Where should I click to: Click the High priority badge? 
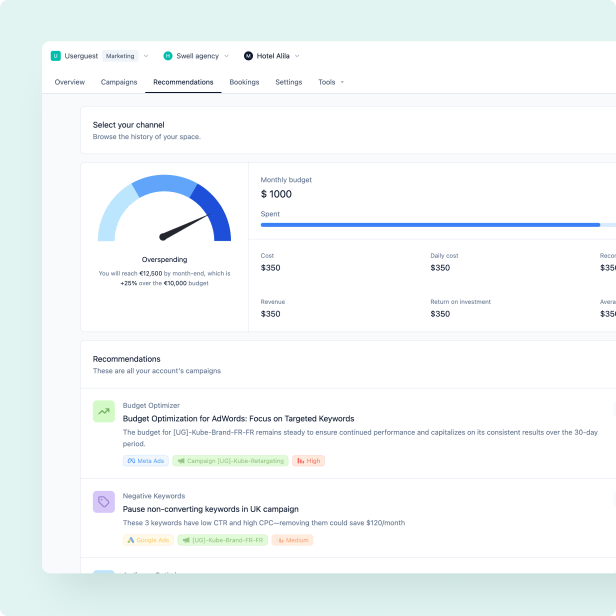coord(309,461)
